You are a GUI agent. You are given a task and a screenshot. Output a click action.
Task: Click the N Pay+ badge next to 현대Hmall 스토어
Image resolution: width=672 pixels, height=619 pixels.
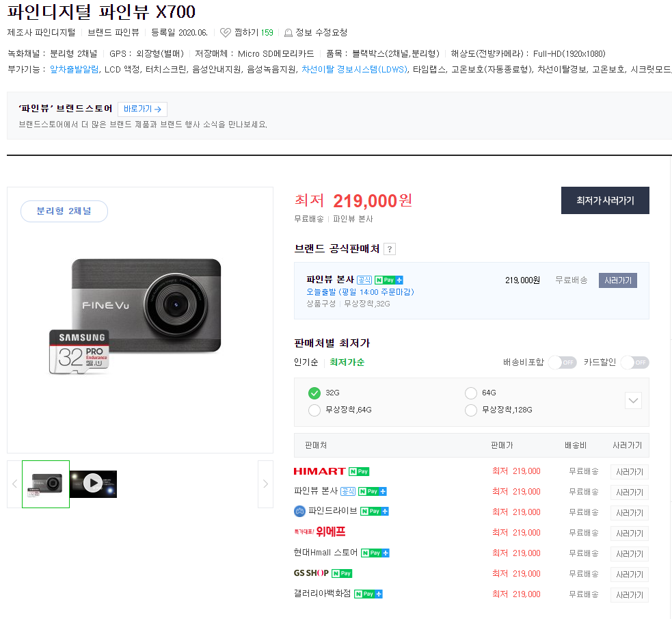[x=375, y=553]
